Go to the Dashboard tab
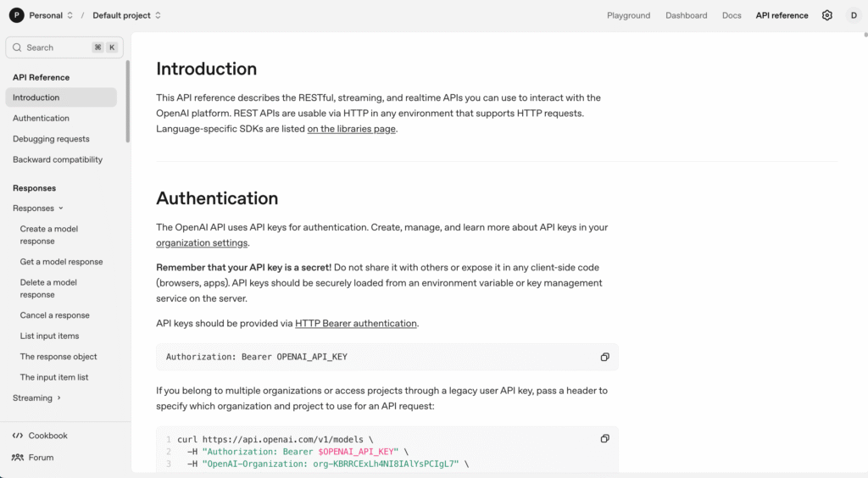This screenshot has height=478, width=868. point(686,15)
